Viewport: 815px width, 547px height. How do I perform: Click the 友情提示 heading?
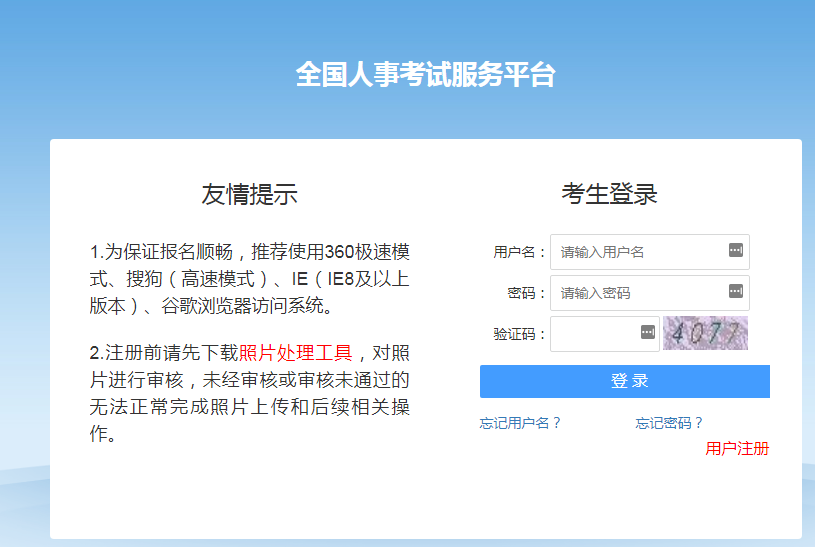[249, 194]
